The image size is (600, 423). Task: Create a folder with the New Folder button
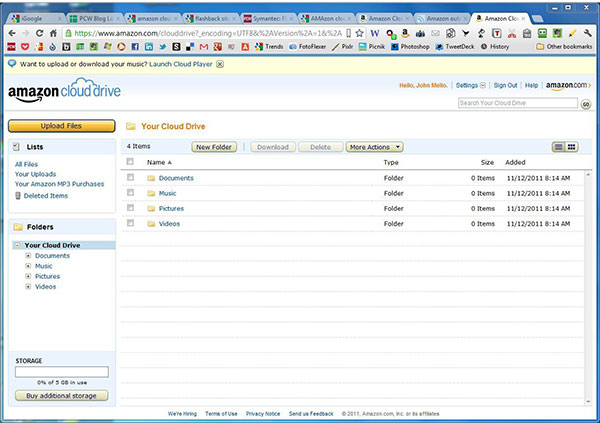pos(214,147)
